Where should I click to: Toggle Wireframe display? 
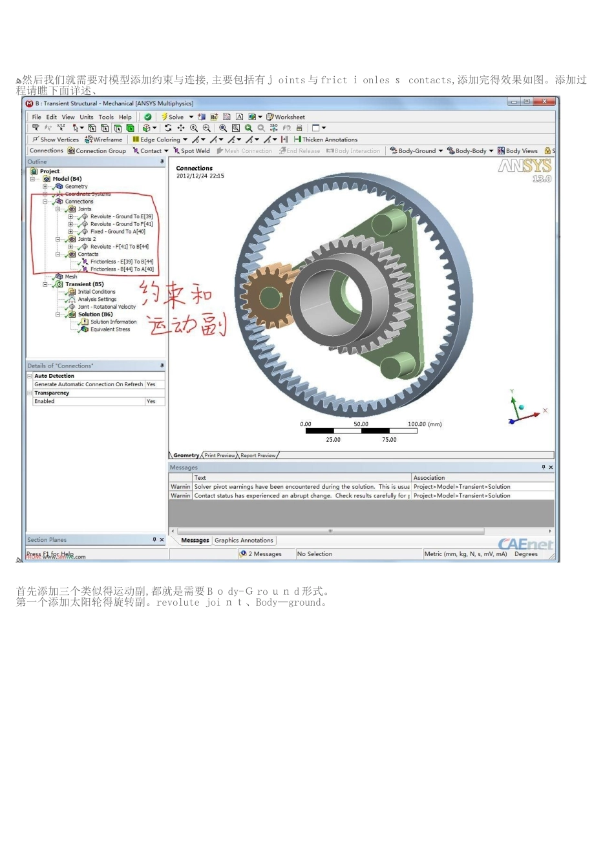click(103, 139)
